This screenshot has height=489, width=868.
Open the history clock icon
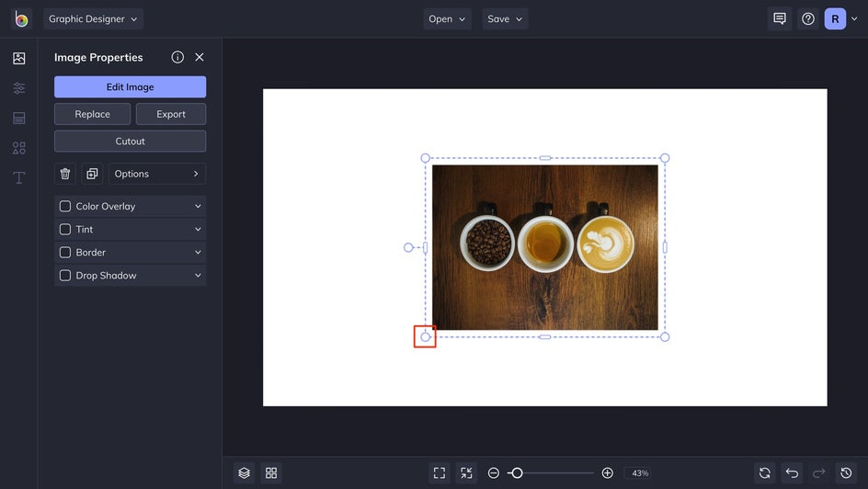tap(846, 472)
